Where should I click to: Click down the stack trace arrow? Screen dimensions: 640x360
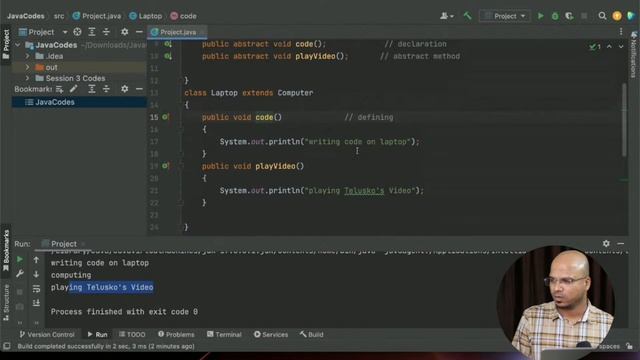(x=36, y=274)
